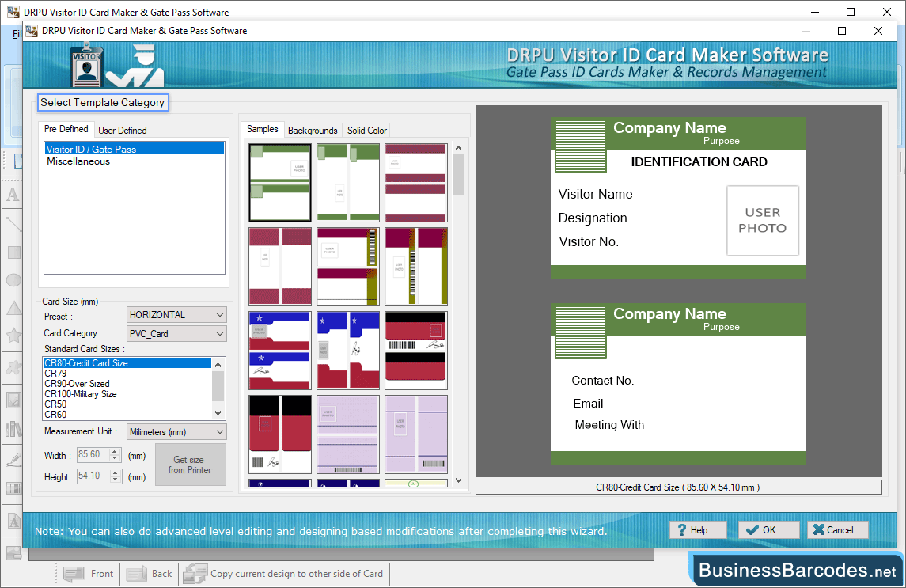
Task: Maximize the inner wizard dialog window
Action: coord(842,31)
